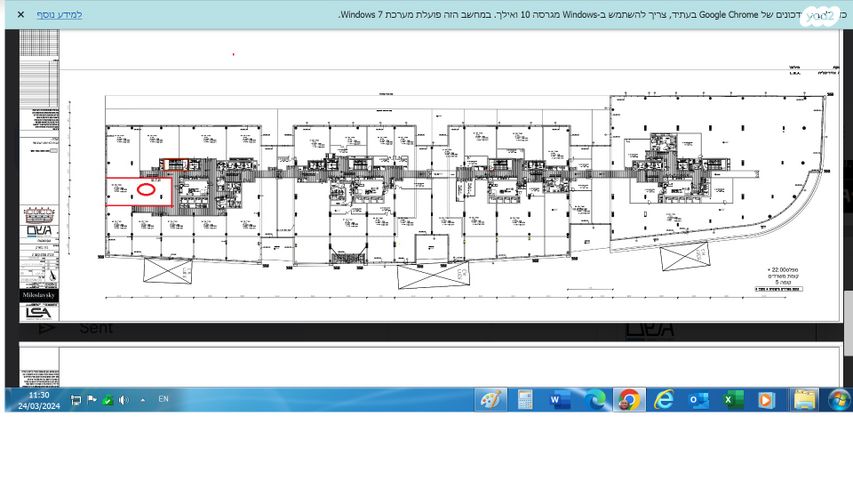Click the 'למידע נוסף' learn more link
Image resolution: width=853 pixels, height=480 pixels.
[60, 15]
